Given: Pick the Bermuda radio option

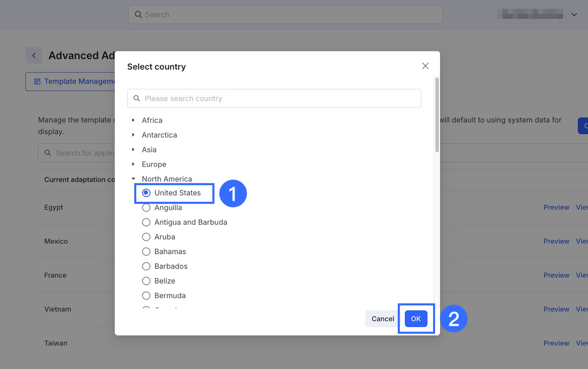Looking at the screenshot, I should pyautogui.click(x=146, y=296).
